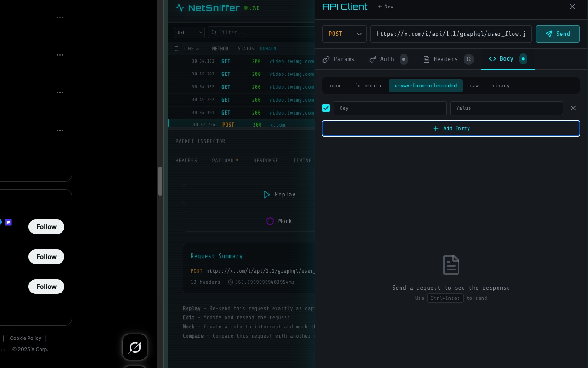Open the Cookie Policy link
Viewport: 588px width, 368px height.
click(25, 338)
